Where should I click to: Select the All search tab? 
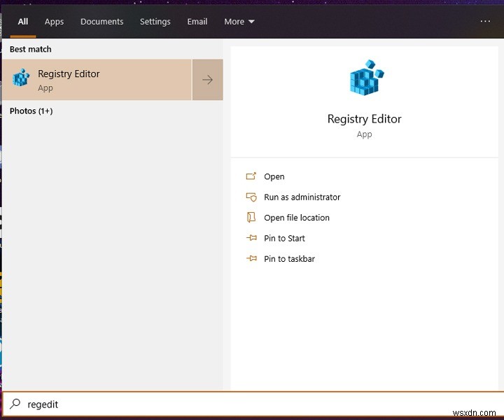coord(23,22)
